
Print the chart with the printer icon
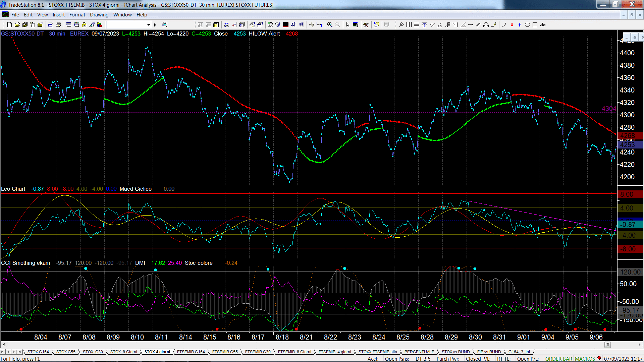(58, 25)
